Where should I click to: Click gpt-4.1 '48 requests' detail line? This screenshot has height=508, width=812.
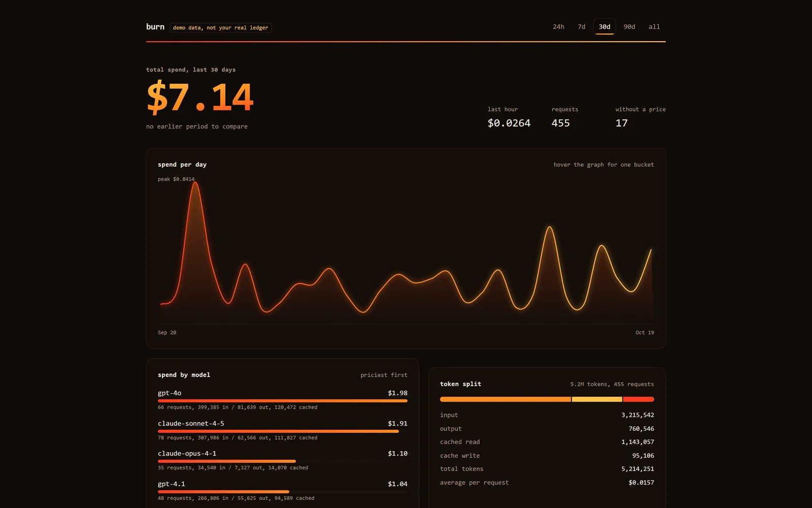click(x=236, y=498)
